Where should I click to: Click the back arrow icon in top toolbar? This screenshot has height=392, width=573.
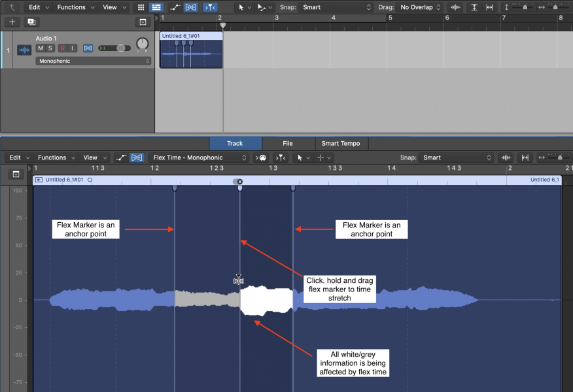point(12,7)
